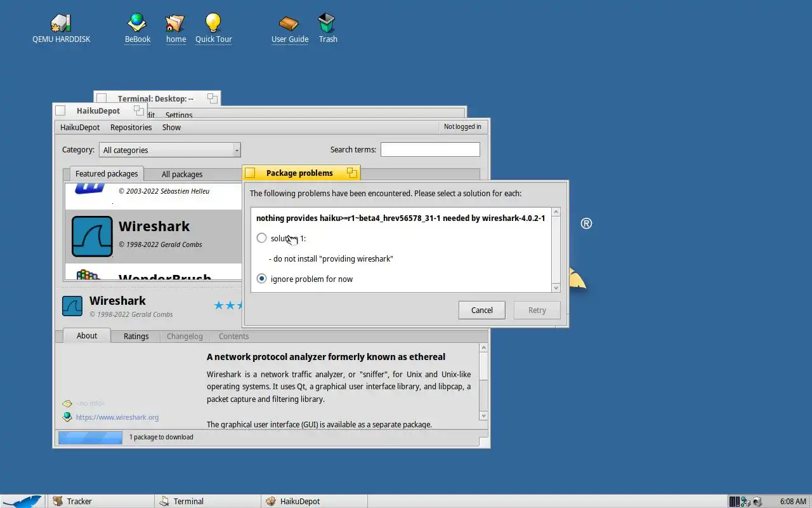The width and height of the screenshot is (812, 508).
Task: Click the zoom button on Package problems titlebar
Action: coord(351,173)
